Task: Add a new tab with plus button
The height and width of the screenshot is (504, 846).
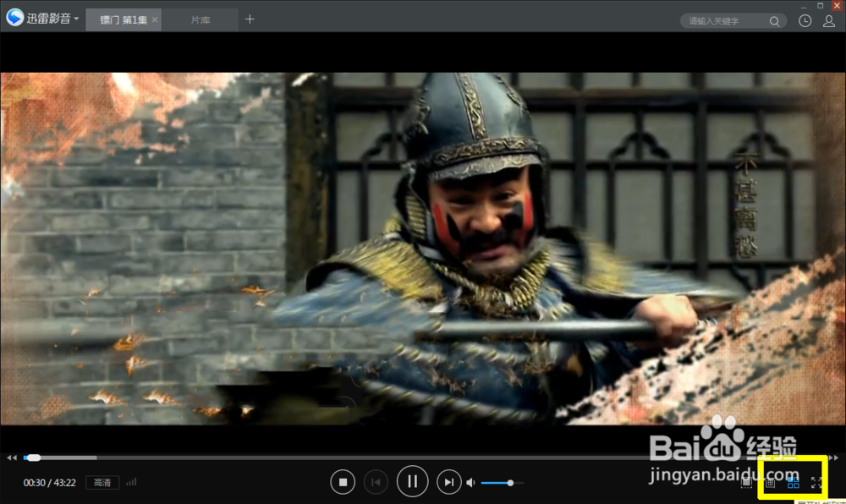Action: (250, 19)
